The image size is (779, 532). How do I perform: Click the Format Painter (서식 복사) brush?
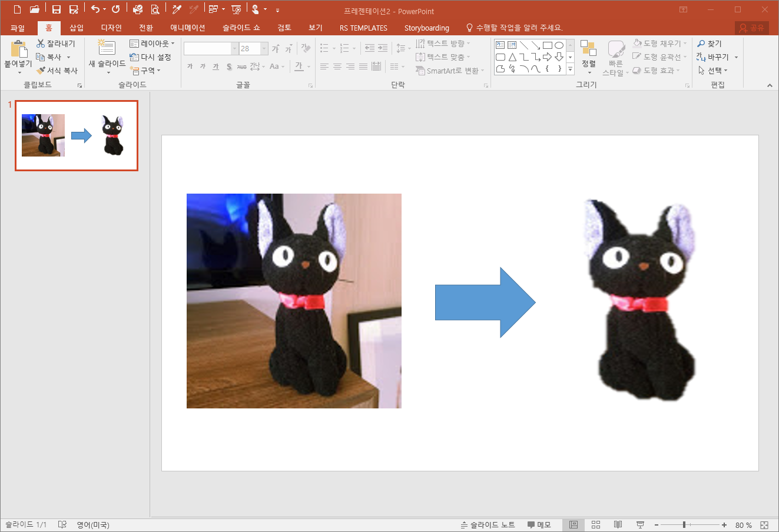[x=57, y=71]
